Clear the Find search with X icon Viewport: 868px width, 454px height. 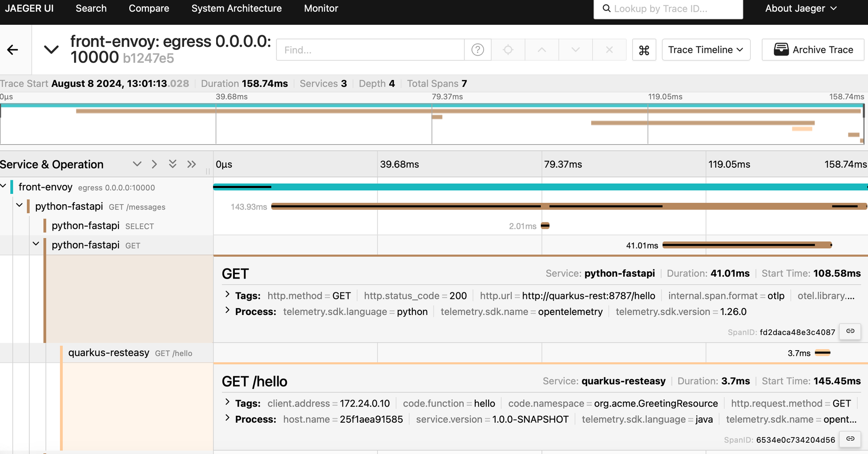[609, 50]
